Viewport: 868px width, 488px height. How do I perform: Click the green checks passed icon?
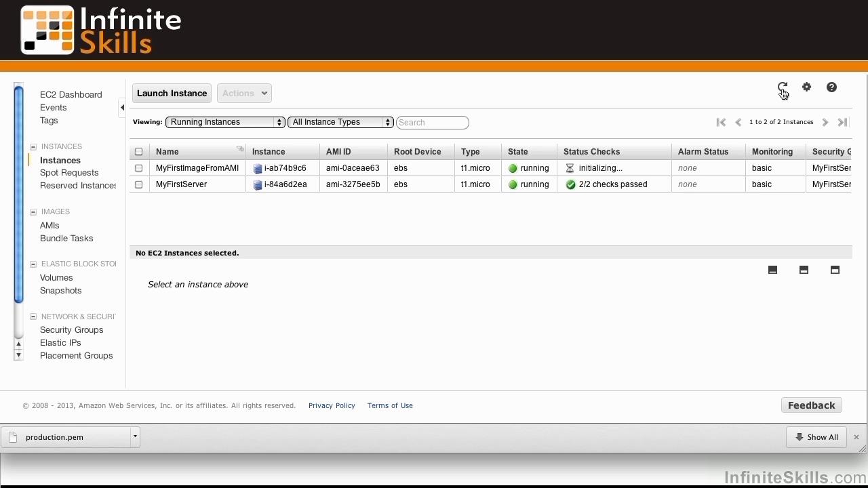tap(570, 184)
